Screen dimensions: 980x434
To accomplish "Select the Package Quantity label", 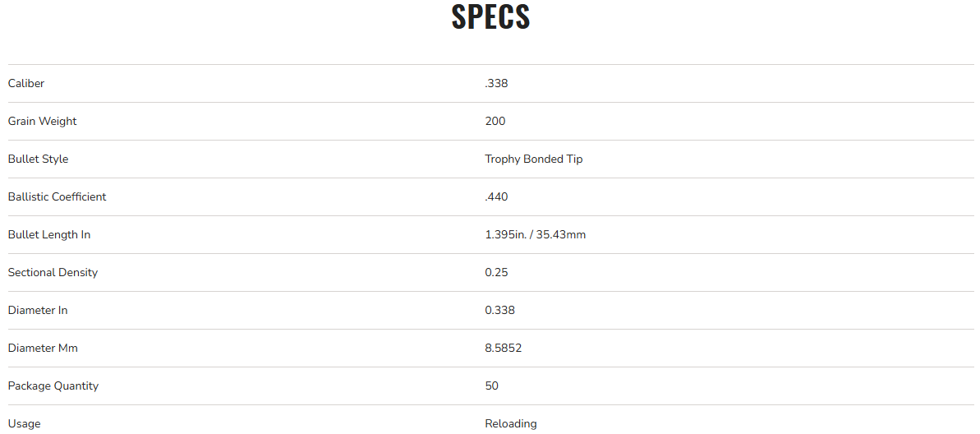I will tap(53, 386).
